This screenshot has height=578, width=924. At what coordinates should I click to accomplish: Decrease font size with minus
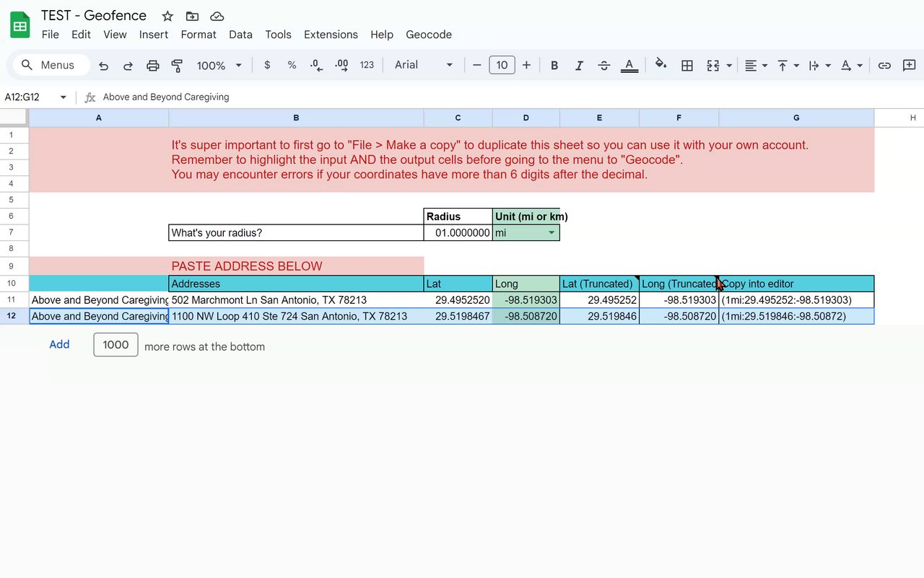click(x=476, y=65)
